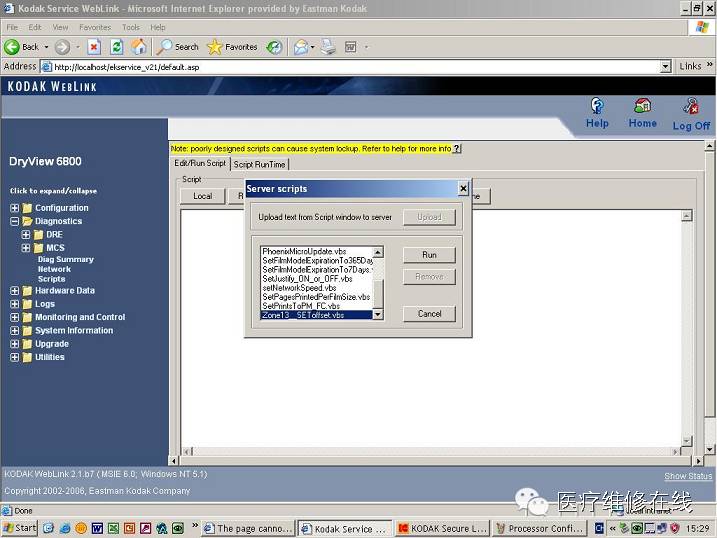Screen dimensions: 717x538
Task: Click the Back arrow icon in toolbar
Action: [12, 47]
